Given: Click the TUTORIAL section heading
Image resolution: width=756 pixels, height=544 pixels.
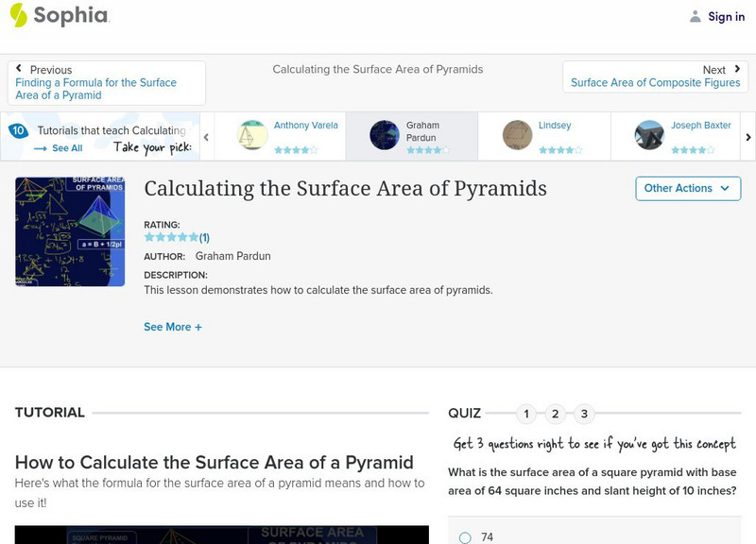Looking at the screenshot, I should coord(50,413).
